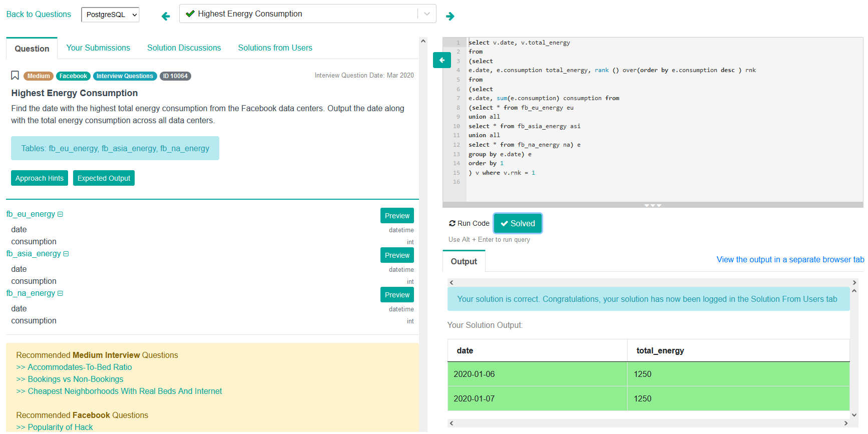Preview the fb_asia_energy table
The width and height of the screenshot is (868, 434).
click(x=397, y=255)
